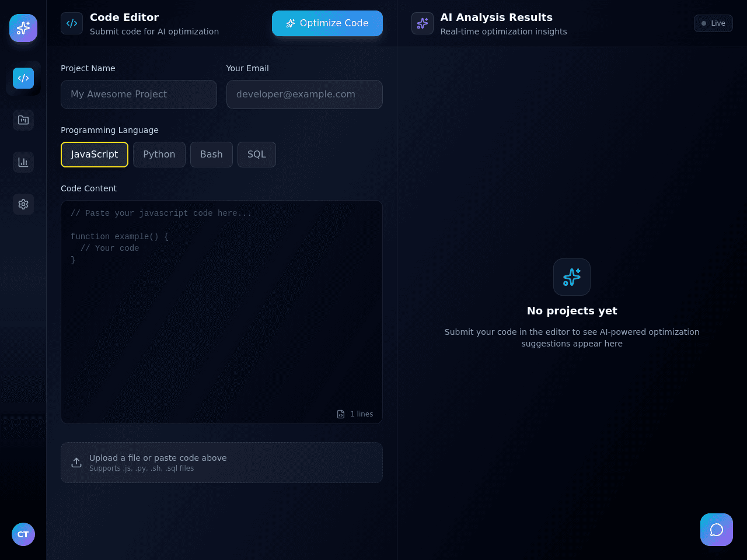Click the Code Editor header icon

tap(72, 23)
